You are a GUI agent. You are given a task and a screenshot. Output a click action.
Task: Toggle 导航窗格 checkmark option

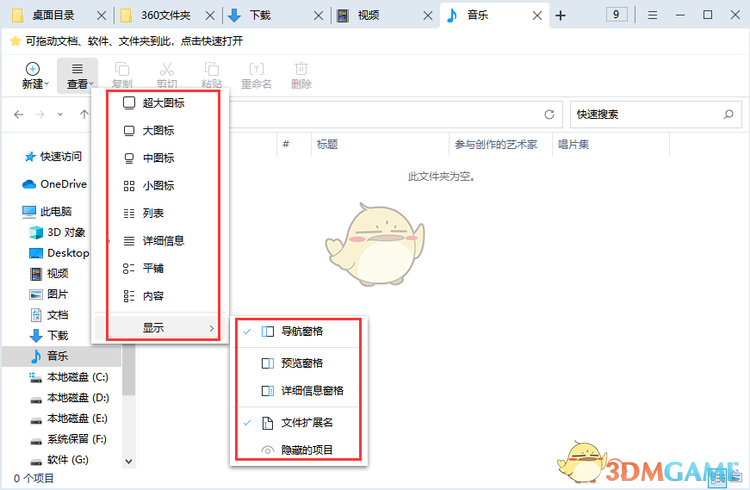[298, 332]
